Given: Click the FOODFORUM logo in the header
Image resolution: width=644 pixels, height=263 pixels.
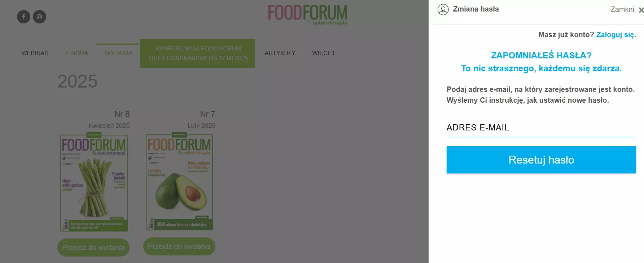Looking at the screenshot, I should click(x=307, y=15).
